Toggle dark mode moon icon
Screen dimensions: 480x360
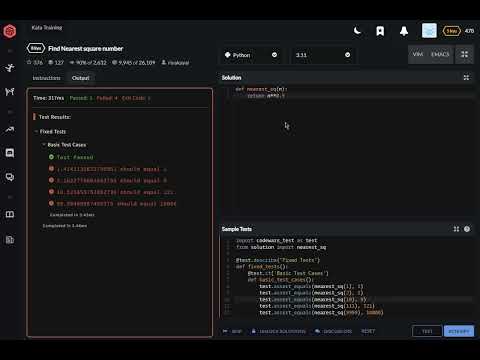(x=357, y=31)
